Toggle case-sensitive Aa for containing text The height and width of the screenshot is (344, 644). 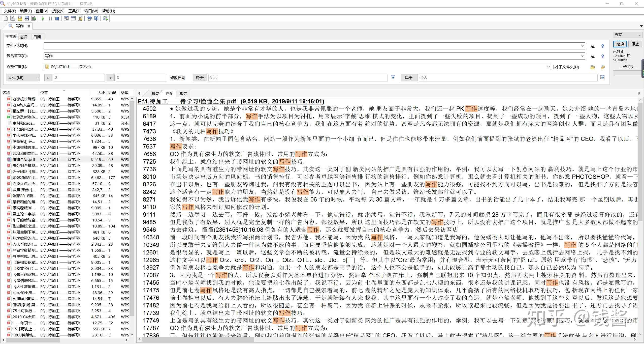(x=593, y=56)
